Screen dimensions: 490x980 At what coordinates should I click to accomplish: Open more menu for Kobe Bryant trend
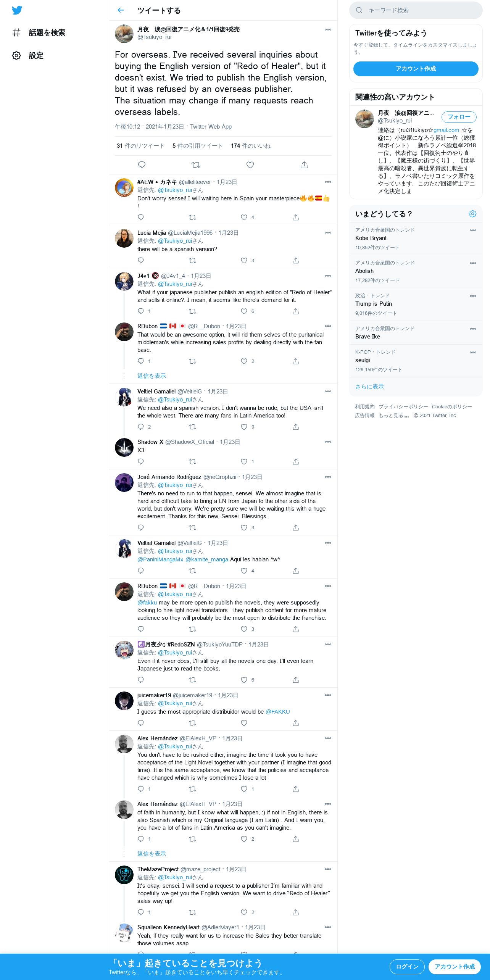pos(473,230)
